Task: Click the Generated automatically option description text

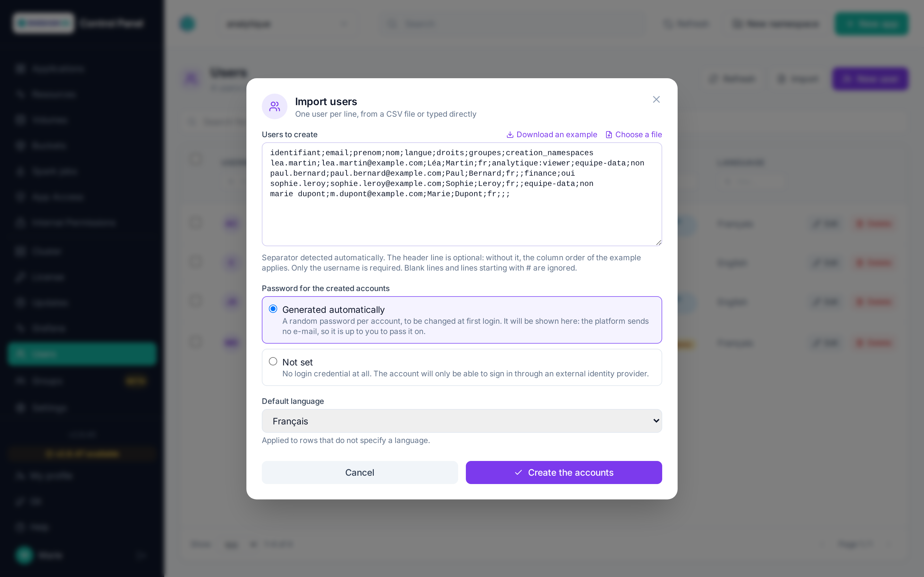Action: pyautogui.click(x=465, y=326)
